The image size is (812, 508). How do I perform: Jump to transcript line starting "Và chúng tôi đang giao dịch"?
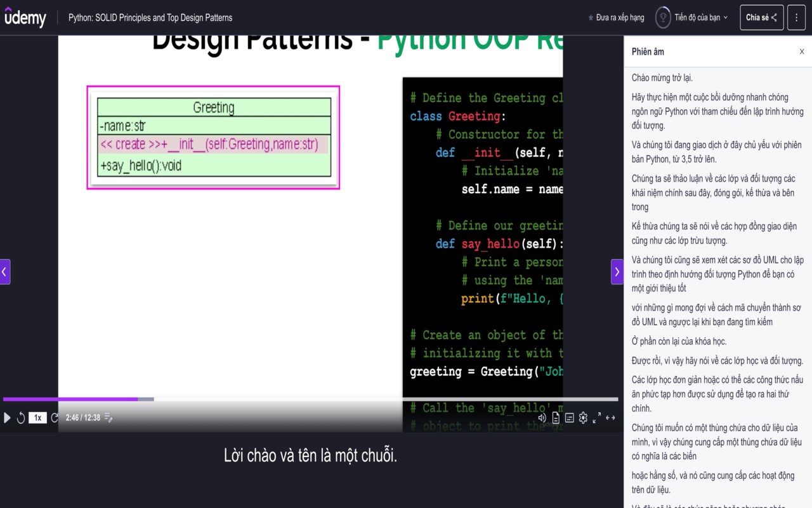point(717,152)
